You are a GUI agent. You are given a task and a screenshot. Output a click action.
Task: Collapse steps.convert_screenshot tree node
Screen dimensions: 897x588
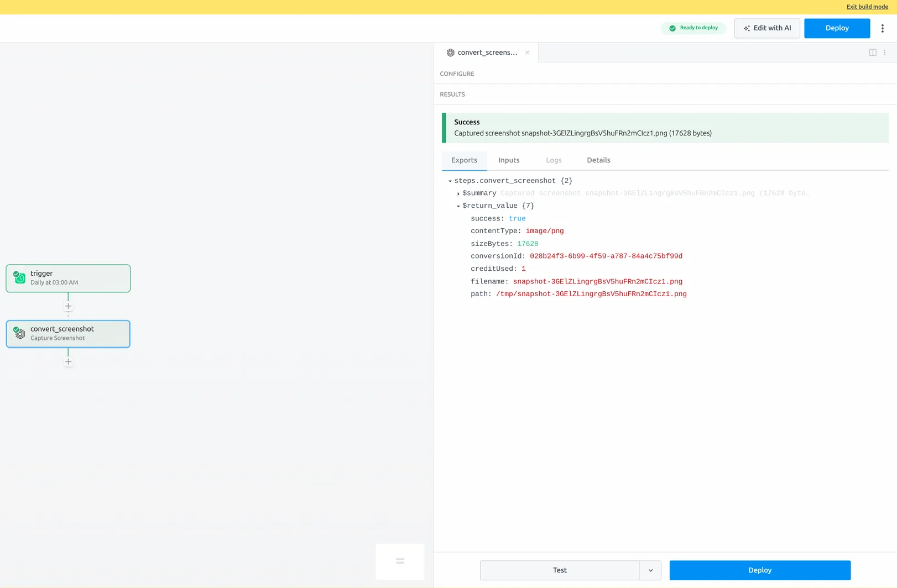450,181
